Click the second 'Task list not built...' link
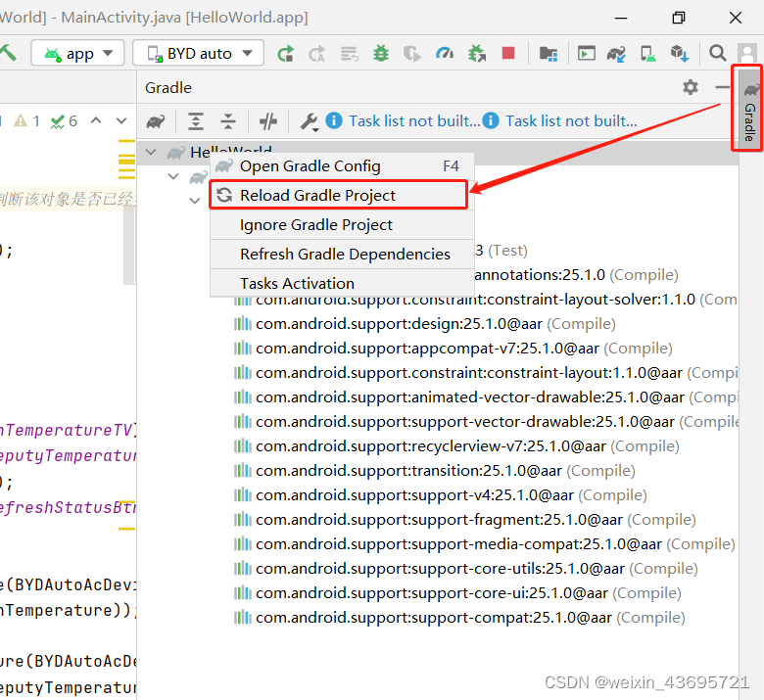The image size is (764, 700). click(x=571, y=120)
